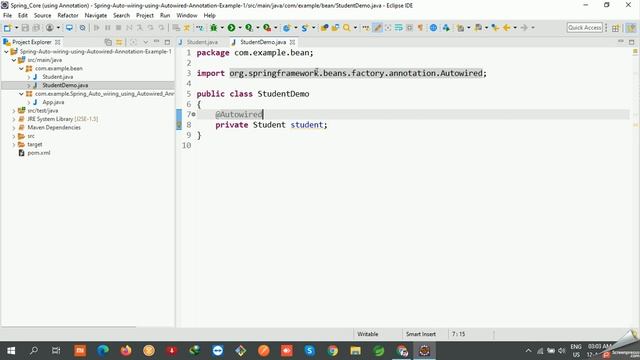Open the Source menu
640x360 pixels.
click(42, 16)
